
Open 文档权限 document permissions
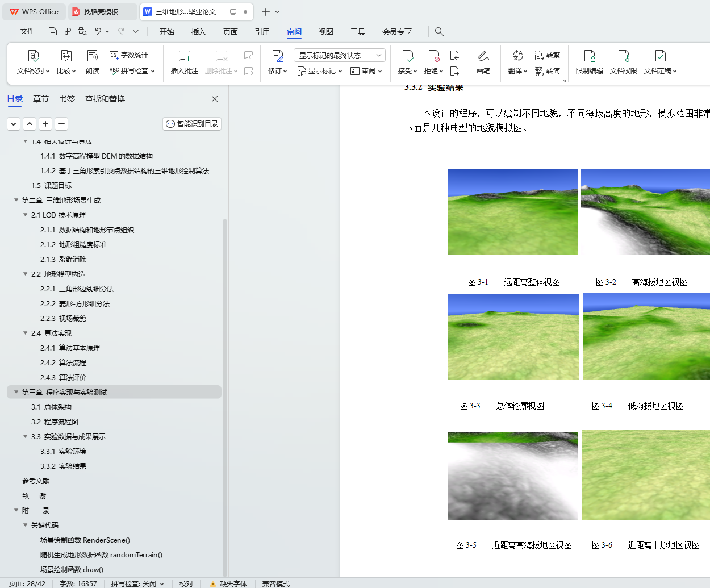coord(623,62)
